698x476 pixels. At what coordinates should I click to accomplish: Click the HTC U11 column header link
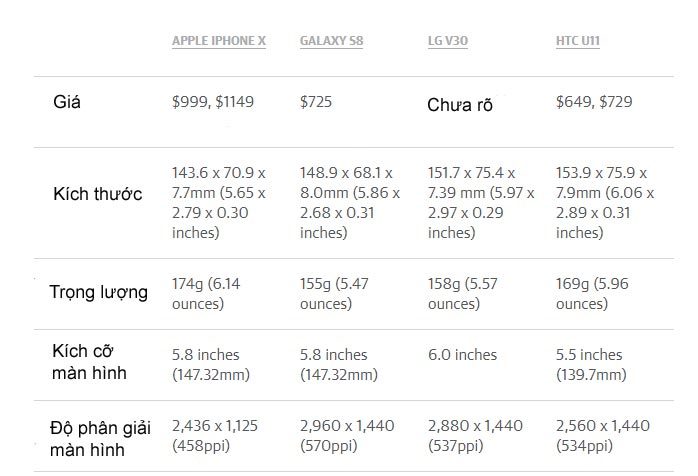pos(578,41)
